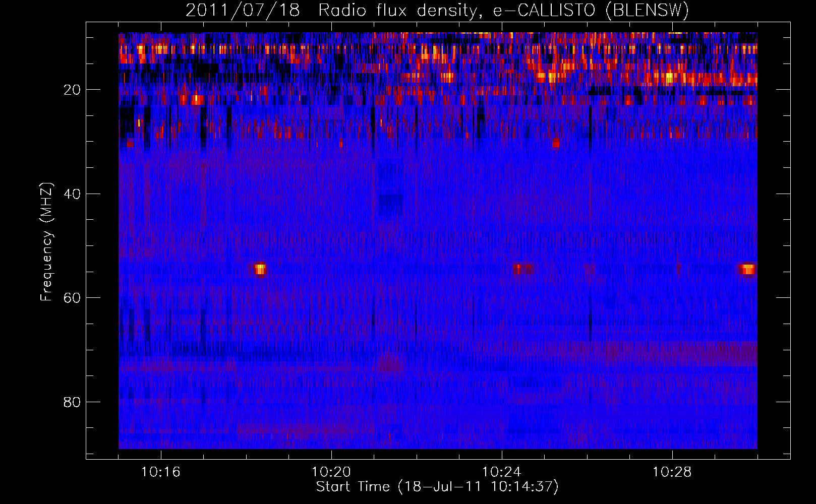Click the 20 MHz frequency tick label

[72, 90]
